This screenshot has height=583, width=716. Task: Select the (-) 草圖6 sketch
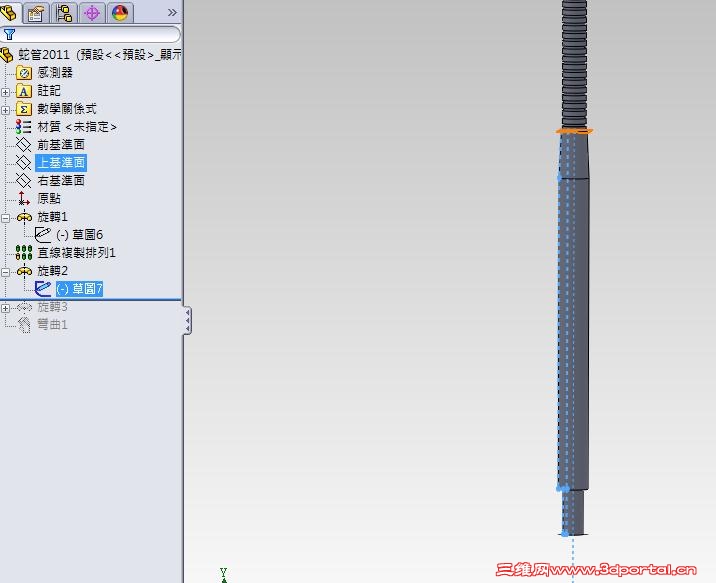(x=79, y=235)
